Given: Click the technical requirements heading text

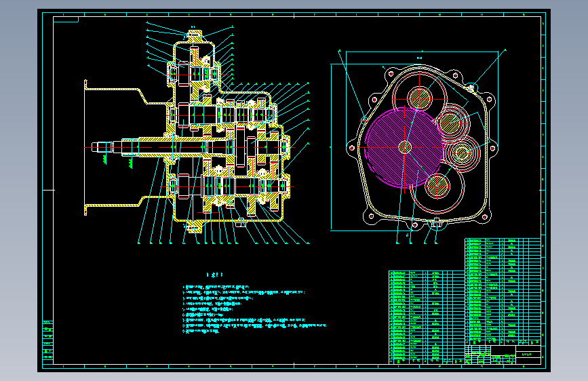Looking at the screenshot, I should tap(215, 275).
